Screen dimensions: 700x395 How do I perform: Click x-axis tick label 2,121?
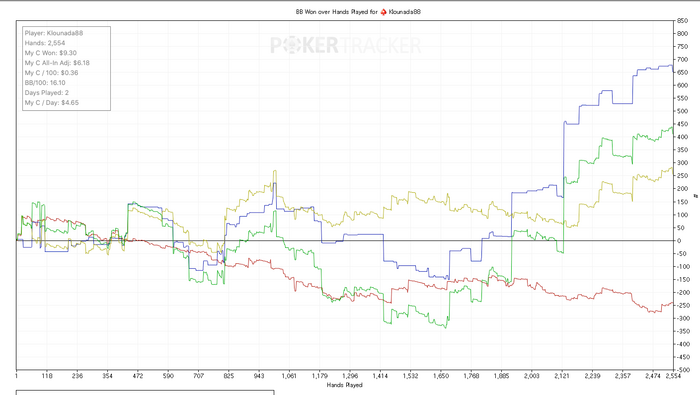[562, 376]
